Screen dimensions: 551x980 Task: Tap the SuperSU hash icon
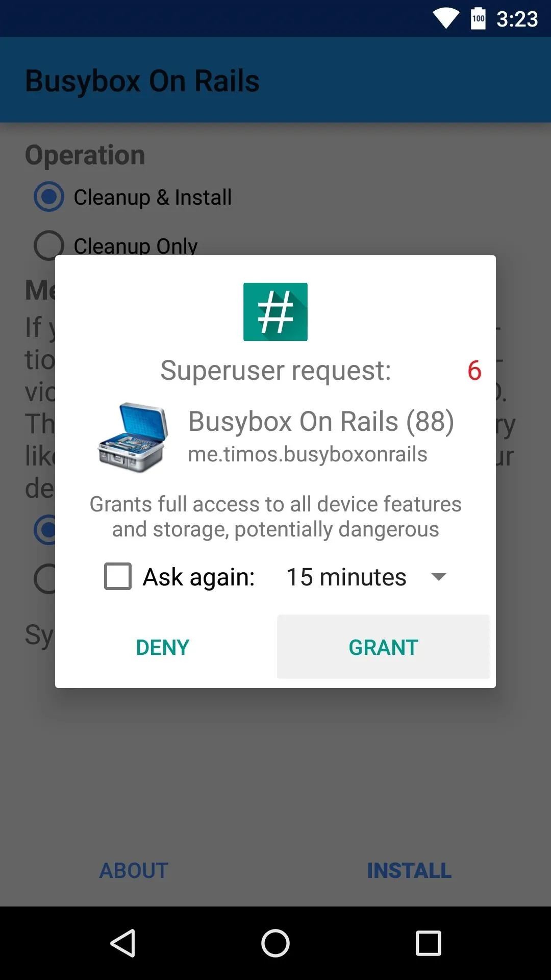pos(275,312)
